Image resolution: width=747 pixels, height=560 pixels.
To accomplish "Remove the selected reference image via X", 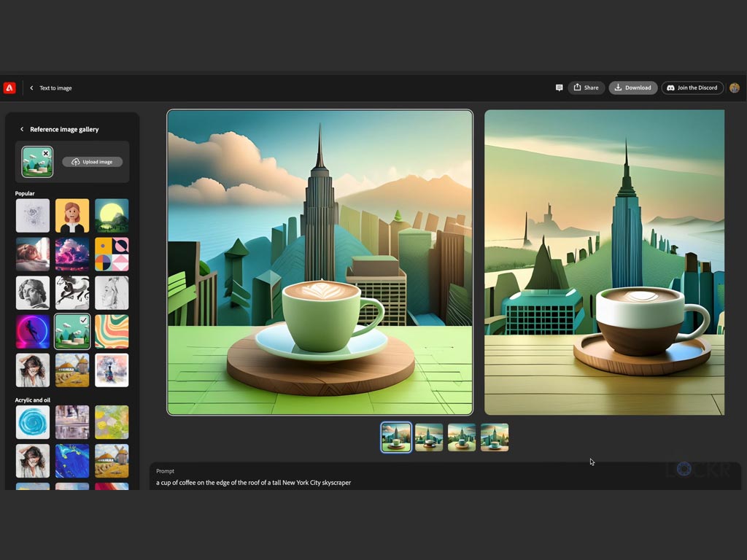I will click(x=45, y=153).
